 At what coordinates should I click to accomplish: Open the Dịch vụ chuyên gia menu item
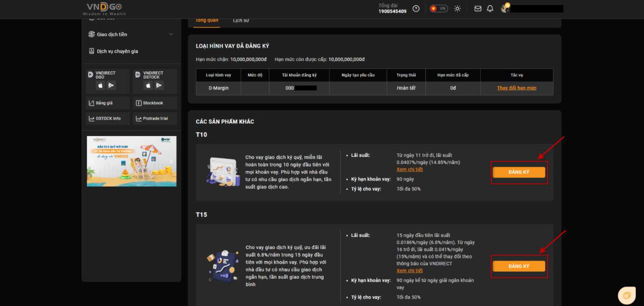(x=131, y=51)
